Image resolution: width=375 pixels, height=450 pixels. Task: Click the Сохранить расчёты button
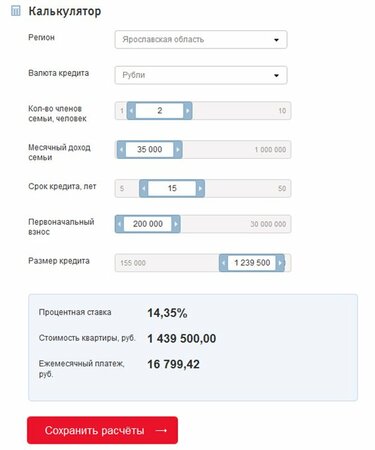[x=102, y=430]
